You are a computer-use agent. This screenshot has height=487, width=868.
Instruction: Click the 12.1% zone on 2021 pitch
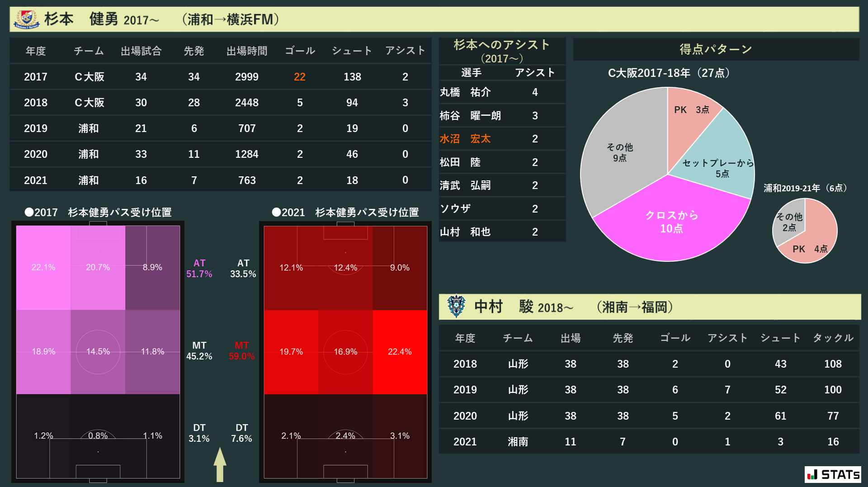pyautogui.click(x=291, y=268)
